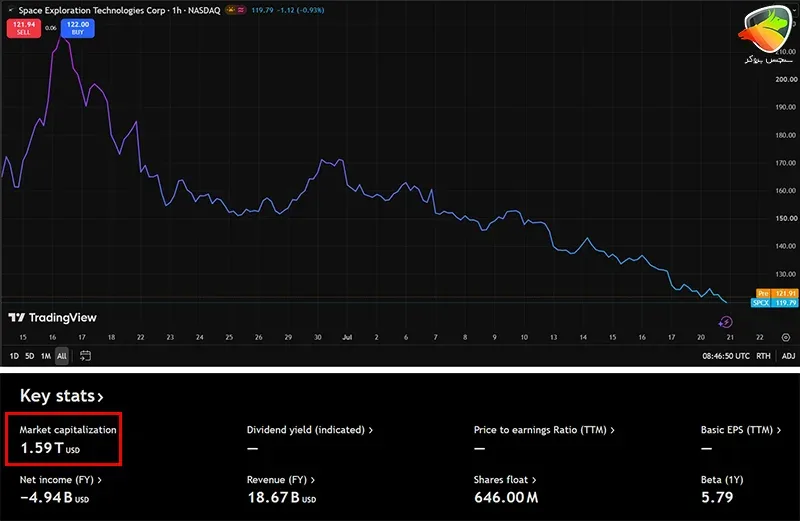Open the Key stats section heading
This screenshot has height=521, width=800.
point(61,396)
